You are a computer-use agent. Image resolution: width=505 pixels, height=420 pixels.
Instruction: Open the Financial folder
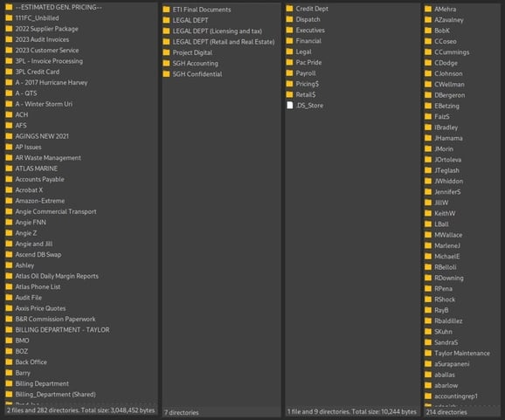pyautogui.click(x=308, y=41)
